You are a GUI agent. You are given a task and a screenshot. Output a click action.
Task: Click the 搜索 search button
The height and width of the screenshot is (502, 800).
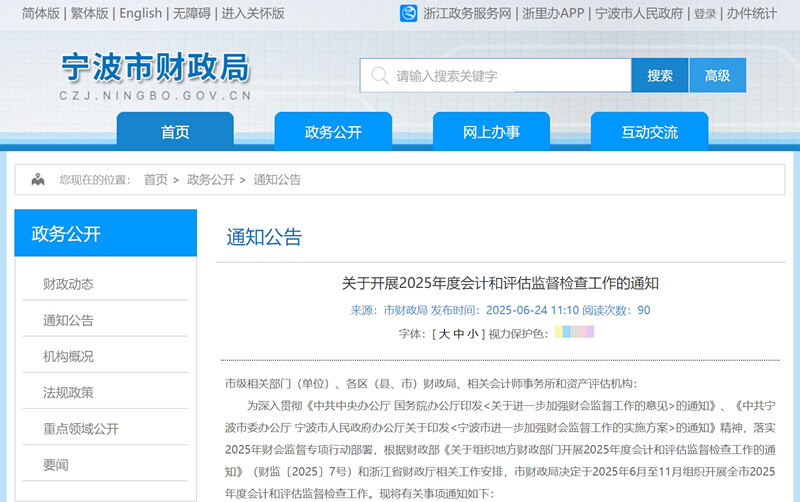coord(660,76)
